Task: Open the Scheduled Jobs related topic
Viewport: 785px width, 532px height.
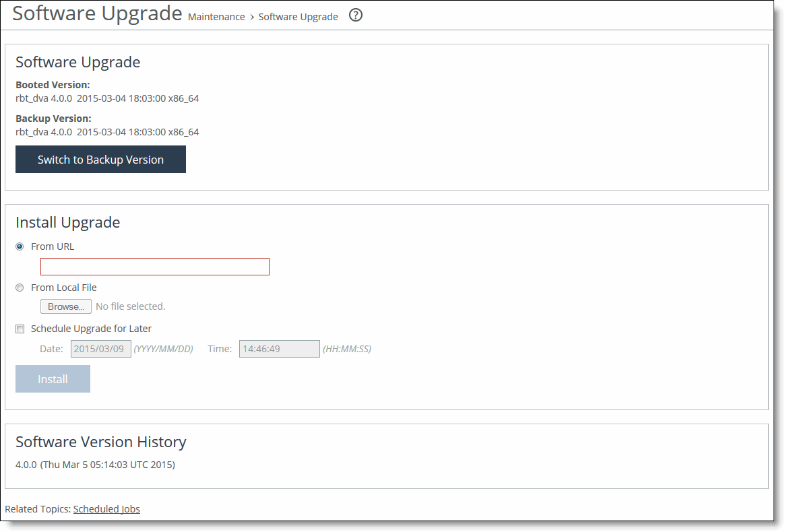Action: coord(106,509)
